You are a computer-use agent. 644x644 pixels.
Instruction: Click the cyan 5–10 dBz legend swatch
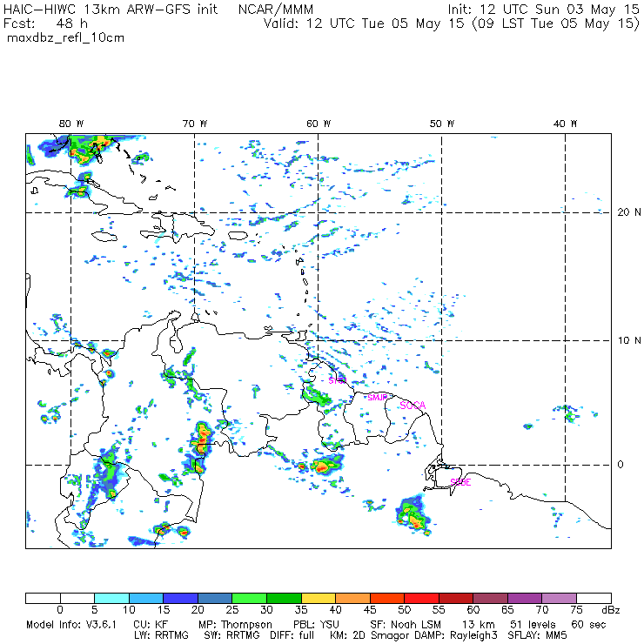click(x=111, y=598)
